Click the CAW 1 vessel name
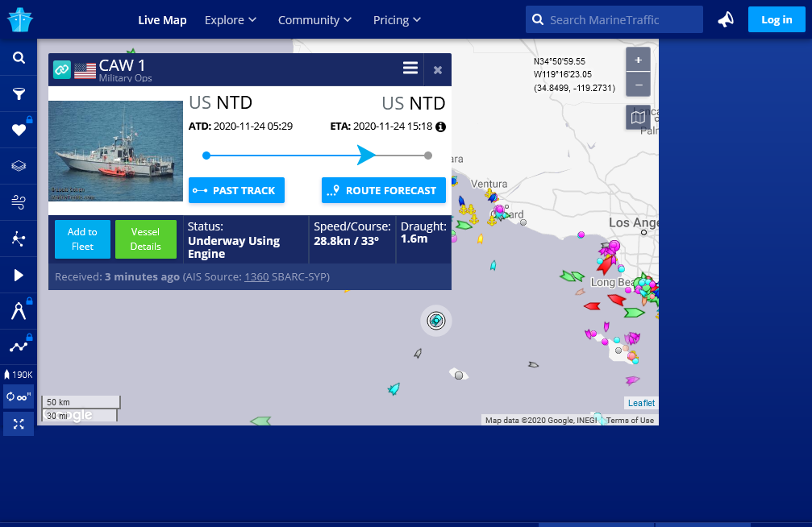Screen dimensions: 812x527 point(123,66)
